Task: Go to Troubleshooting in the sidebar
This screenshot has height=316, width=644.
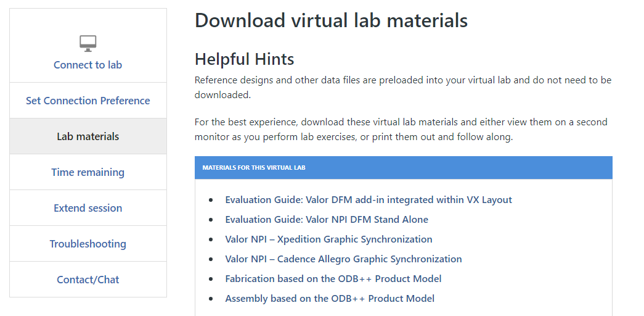Action: (88, 244)
